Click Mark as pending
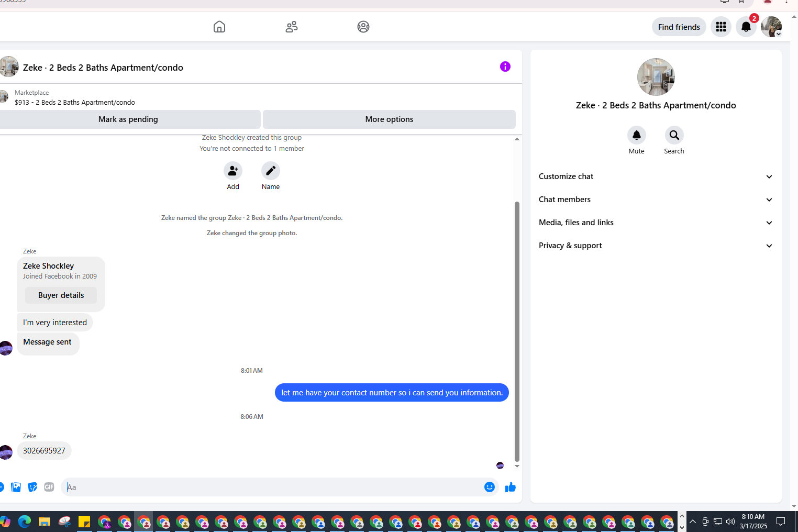This screenshot has width=798, height=532. click(x=128, y=119)
